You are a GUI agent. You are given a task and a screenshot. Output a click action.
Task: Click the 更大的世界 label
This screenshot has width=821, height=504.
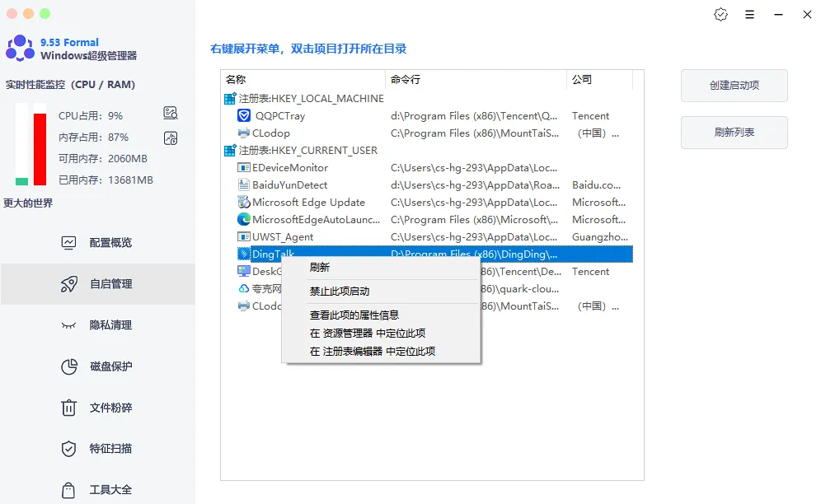28,203
